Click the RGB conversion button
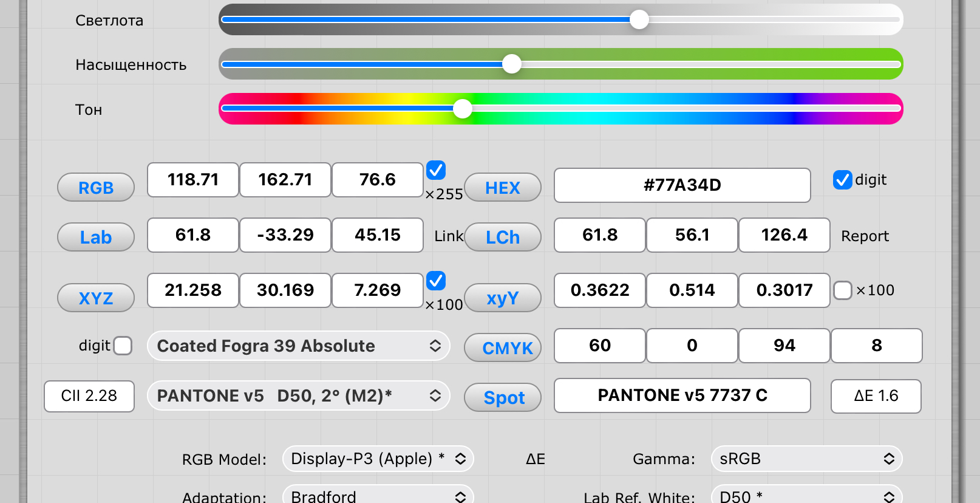This screenshot has width=980, height=503. (96, 188)
